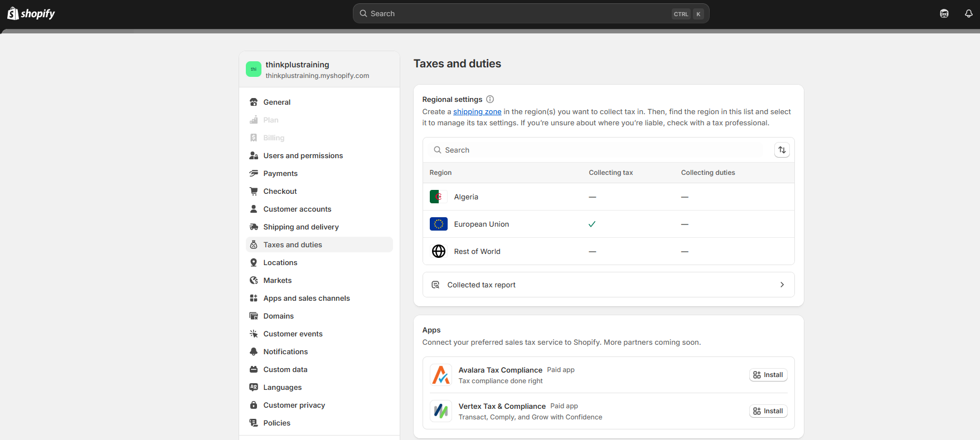
Task: Click the Domains icon in sidebar
Action: pos(254,316)
